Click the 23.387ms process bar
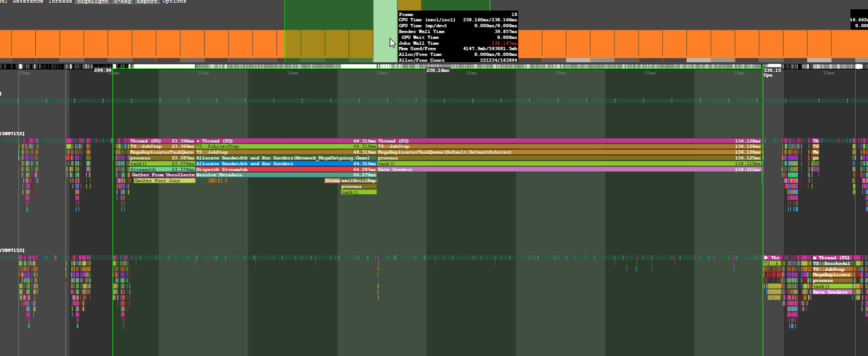868x356 pixels. [x=162, y=158]
